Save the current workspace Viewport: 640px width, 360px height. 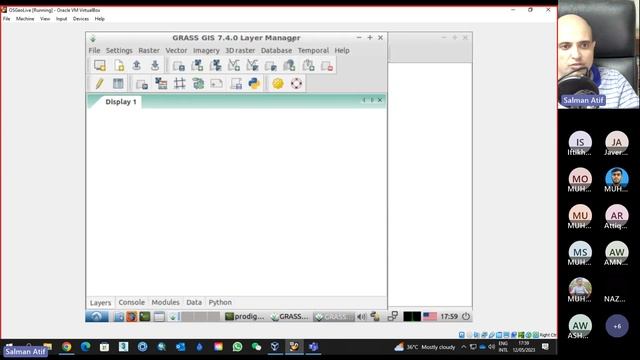[x=155, y=65]
